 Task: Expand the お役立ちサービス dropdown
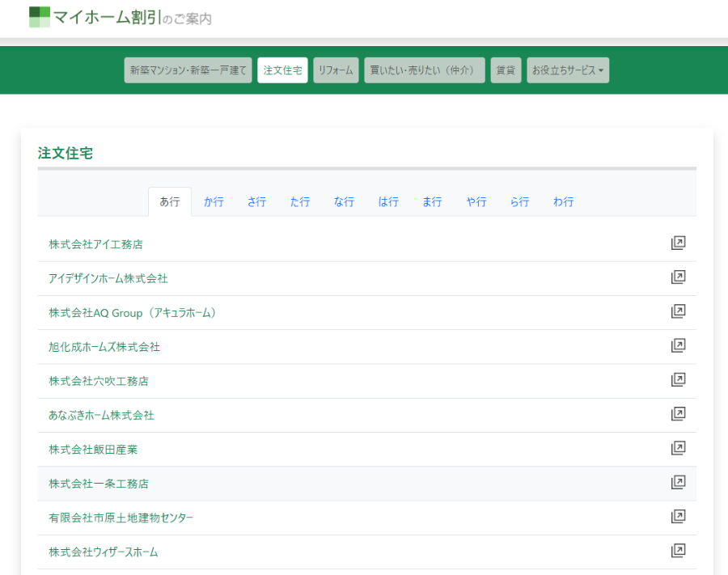tap(568, 70)
